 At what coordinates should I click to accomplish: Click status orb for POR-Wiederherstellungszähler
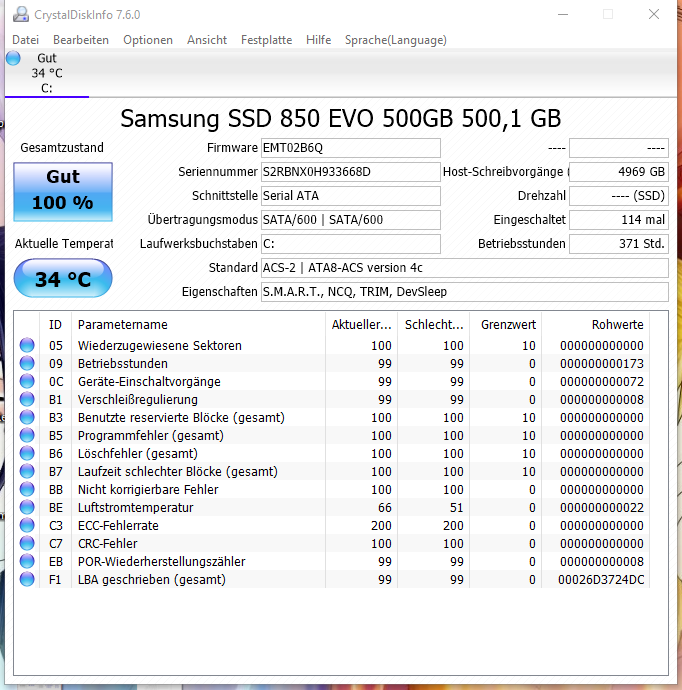click(27, 562)
